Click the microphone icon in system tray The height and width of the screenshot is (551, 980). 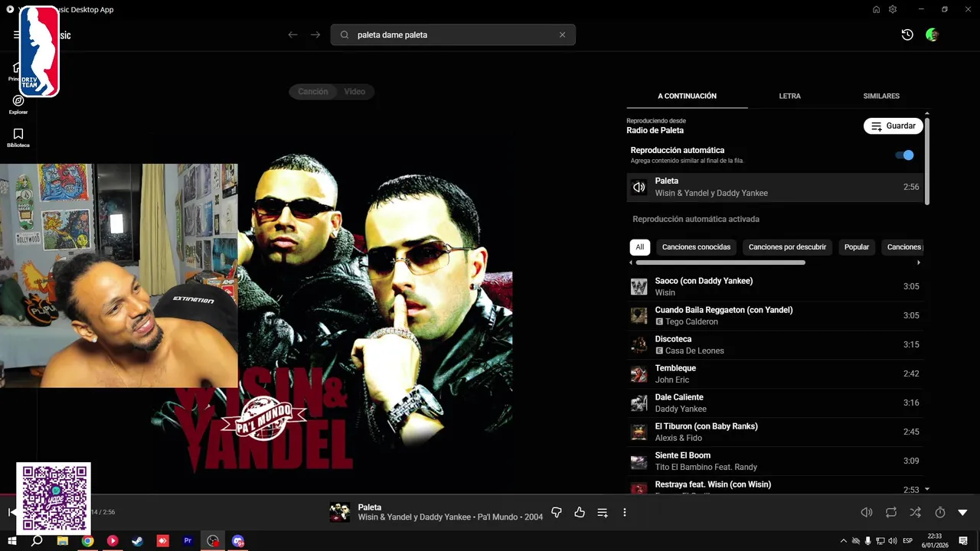867,540
